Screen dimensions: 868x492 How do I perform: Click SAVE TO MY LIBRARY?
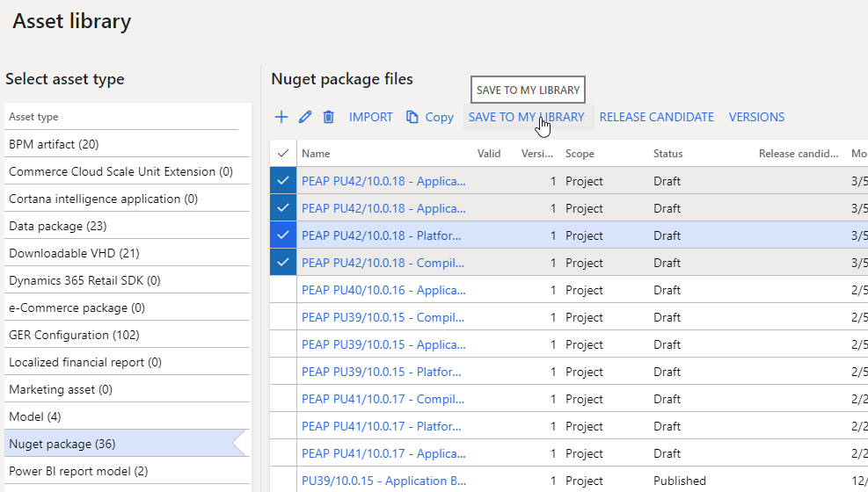click(526, 117)
